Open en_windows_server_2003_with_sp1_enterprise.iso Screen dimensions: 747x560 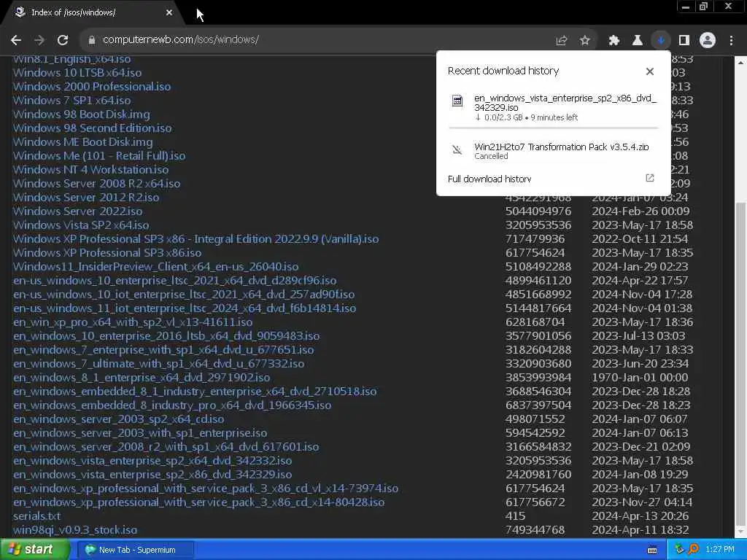tap(140, 432)
